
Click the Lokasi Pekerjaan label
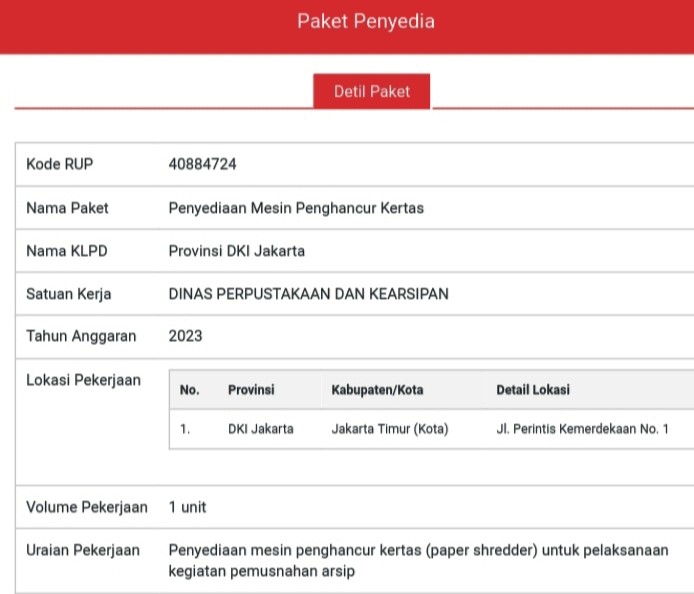coord(84,380)
